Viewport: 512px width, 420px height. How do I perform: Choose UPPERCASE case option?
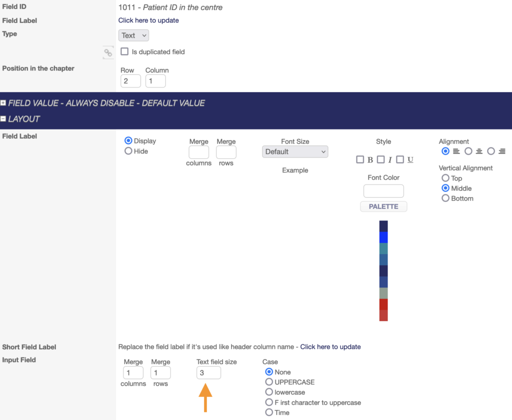click(x=269, y=382)
